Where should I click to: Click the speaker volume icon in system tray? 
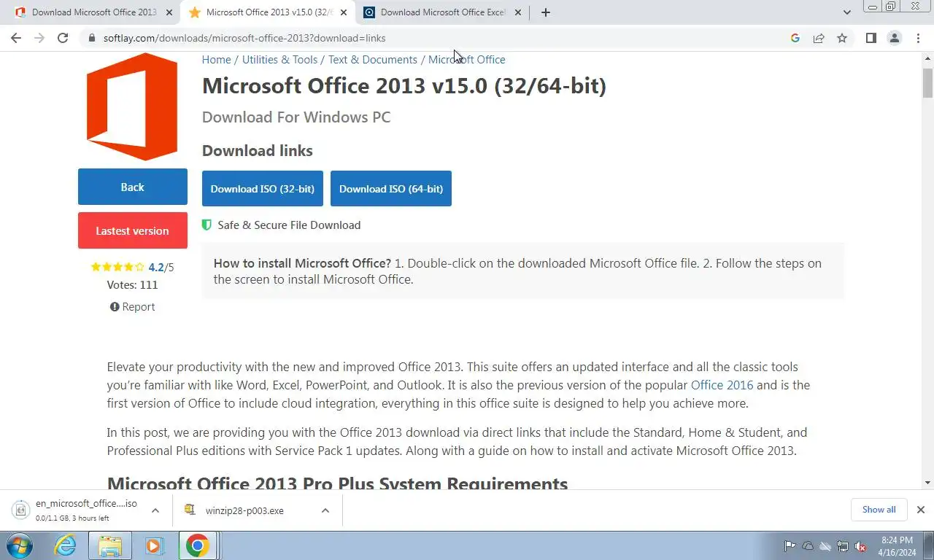pyautogui.click(x=860, y=546)
